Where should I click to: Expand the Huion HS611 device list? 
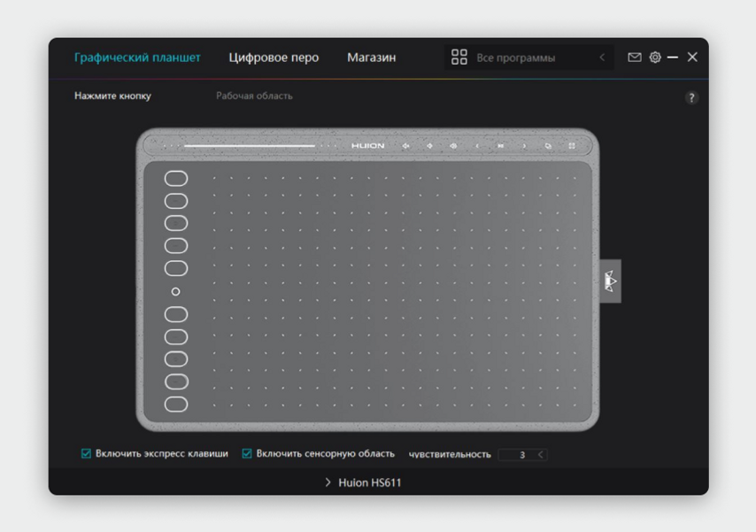[x=328, y=482]
